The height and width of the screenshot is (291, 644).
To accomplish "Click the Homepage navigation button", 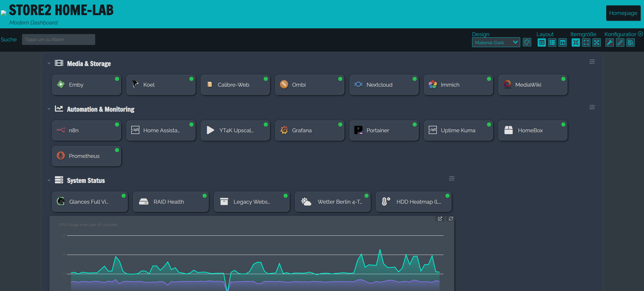I will click(x=623, y=13).
